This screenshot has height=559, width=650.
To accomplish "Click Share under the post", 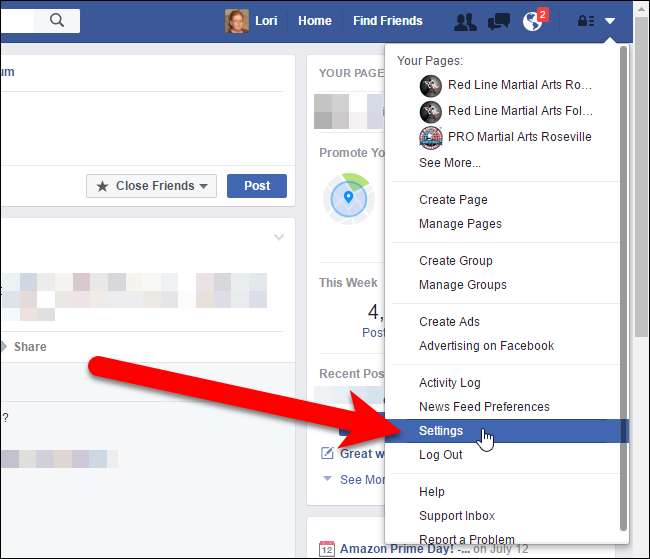I will pos(30,347).
